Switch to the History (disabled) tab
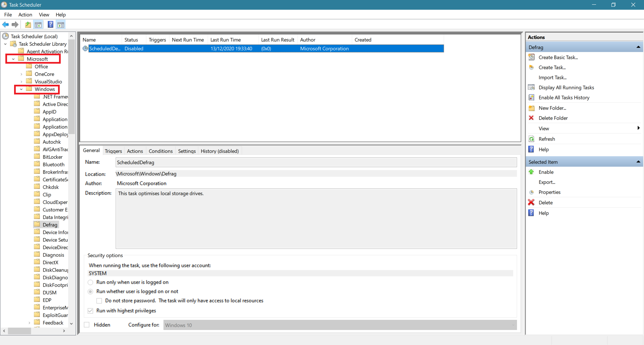The width and height of the screenshot is (644, 345). (x=220, y=151)
